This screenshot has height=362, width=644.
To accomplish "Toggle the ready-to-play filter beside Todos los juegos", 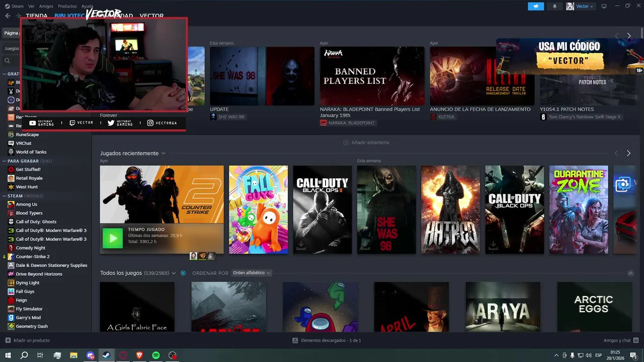I will pos(183,273).
